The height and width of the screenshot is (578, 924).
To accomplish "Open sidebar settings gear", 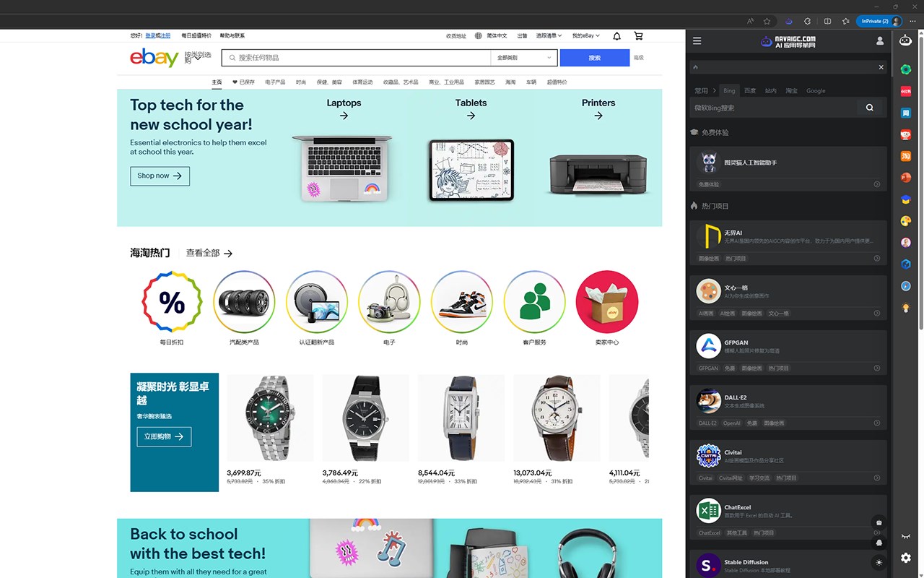I will pos(906,558).
